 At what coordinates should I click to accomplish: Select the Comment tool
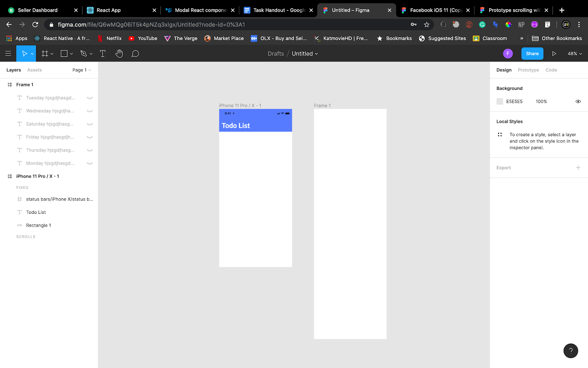tap(135, 54)
